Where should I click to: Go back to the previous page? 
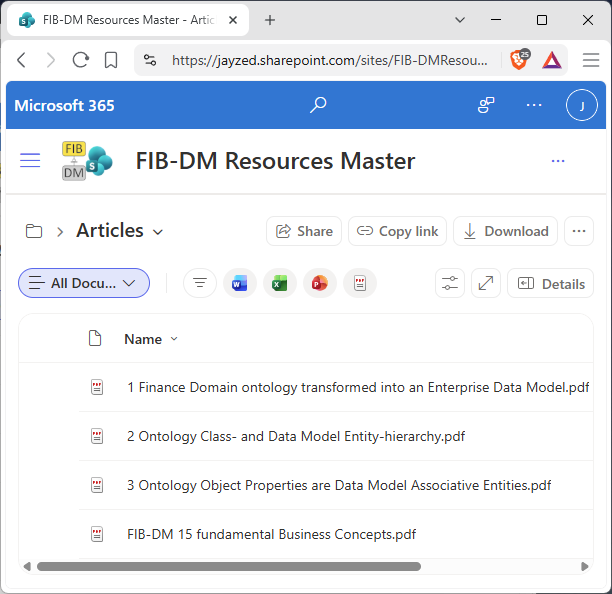[22, 60]
